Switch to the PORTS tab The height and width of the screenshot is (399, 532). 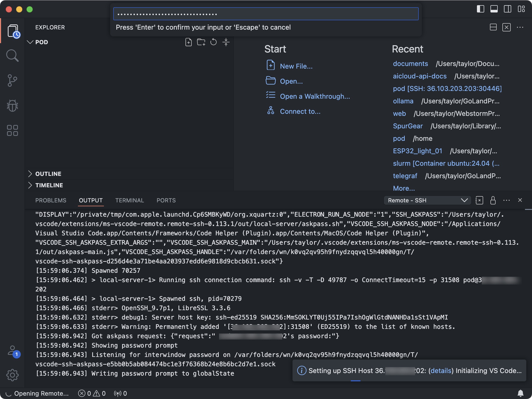click(x=166, y=200)
